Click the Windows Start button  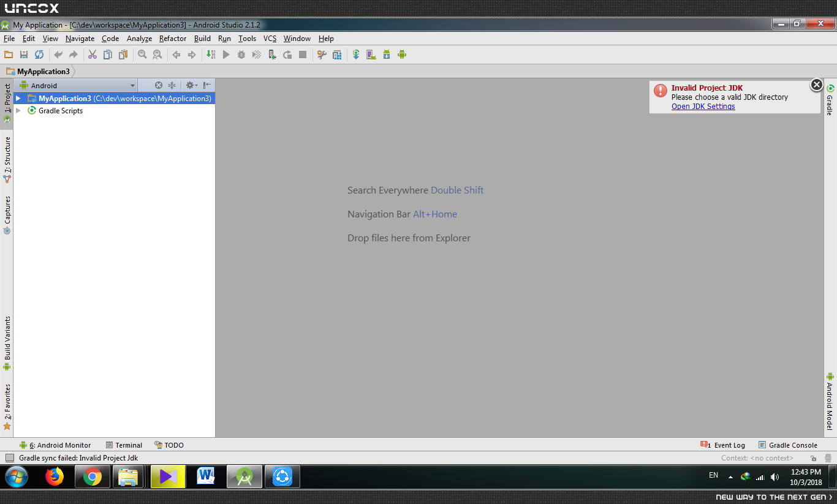17,476
